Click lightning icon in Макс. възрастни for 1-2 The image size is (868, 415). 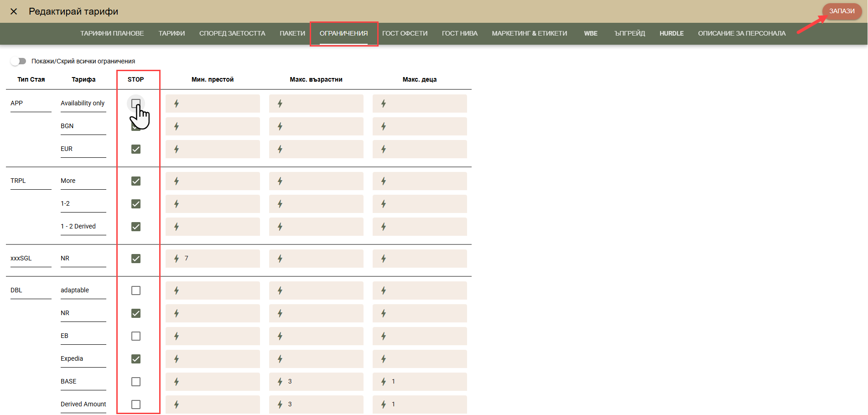[280, 204]
